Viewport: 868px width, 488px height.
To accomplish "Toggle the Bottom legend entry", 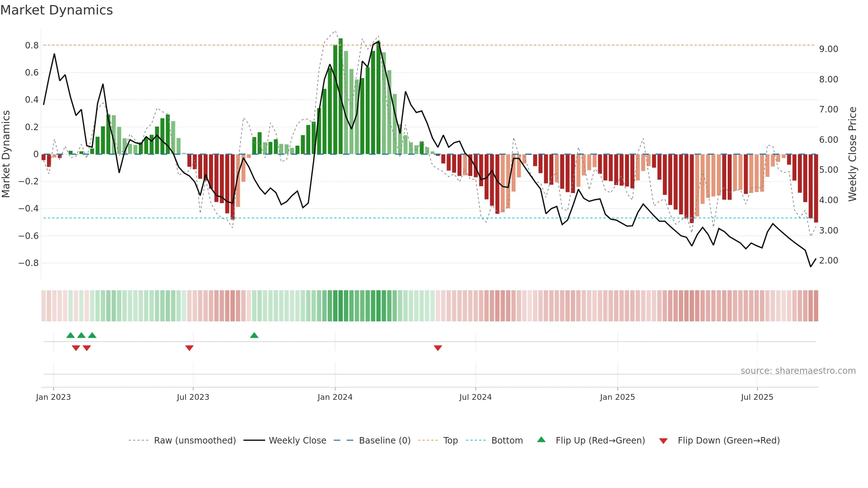I will click(494, 440).
